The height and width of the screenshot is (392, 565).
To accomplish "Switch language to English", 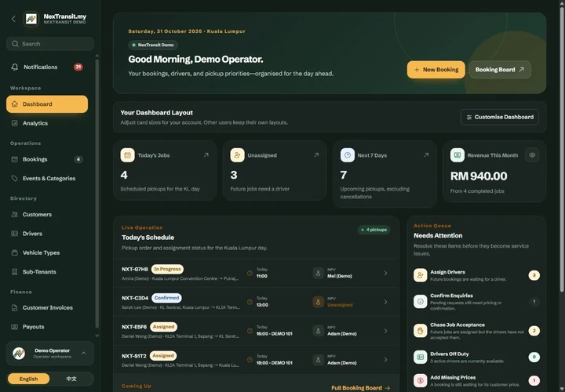I will 28,379.
